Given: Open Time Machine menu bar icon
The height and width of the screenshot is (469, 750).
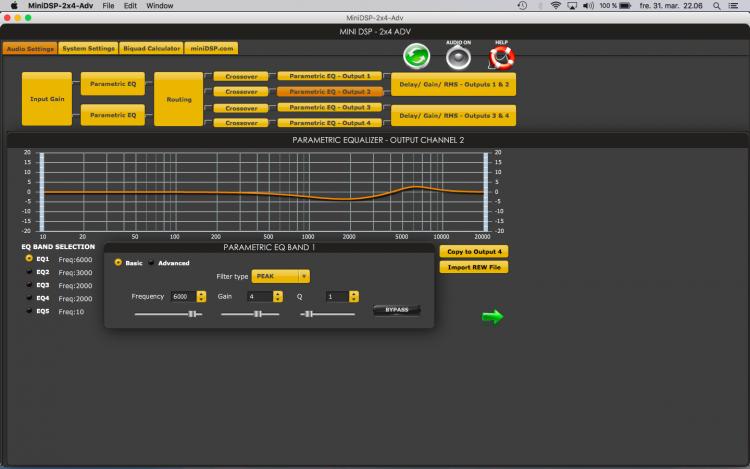Looking at the screenshot, I should [522, 6].
